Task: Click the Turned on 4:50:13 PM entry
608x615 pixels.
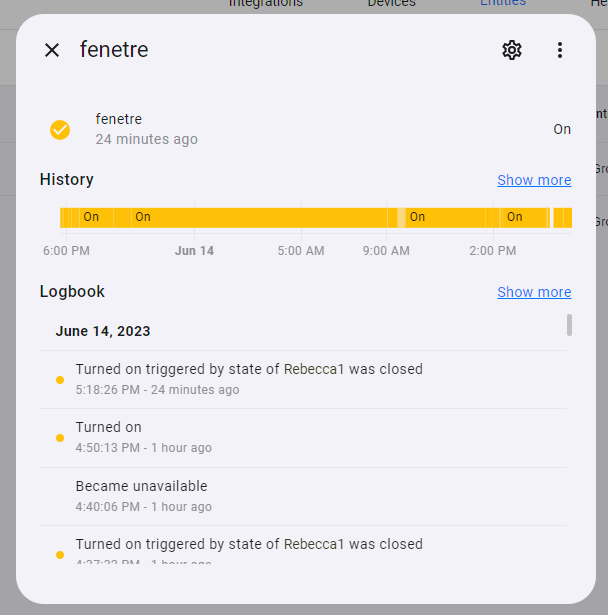Action: point(303,438)
